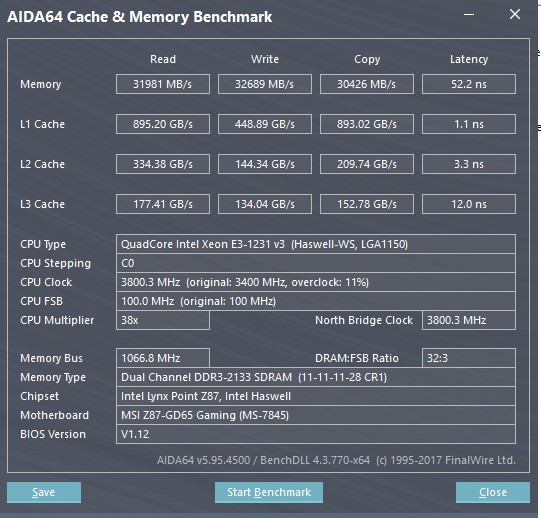The image size is (541, 518).
Task: Select Memory latency value 52.2 ns
Action: point(469,84)
